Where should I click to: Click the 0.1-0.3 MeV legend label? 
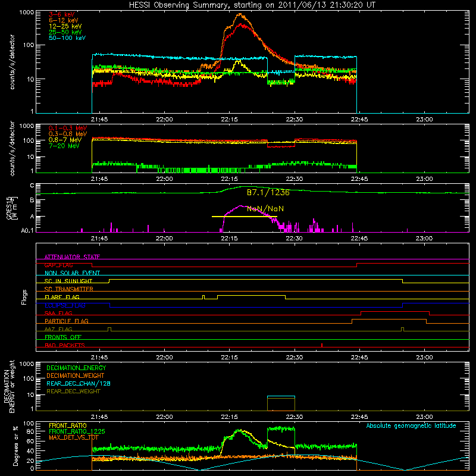point(68,129)
